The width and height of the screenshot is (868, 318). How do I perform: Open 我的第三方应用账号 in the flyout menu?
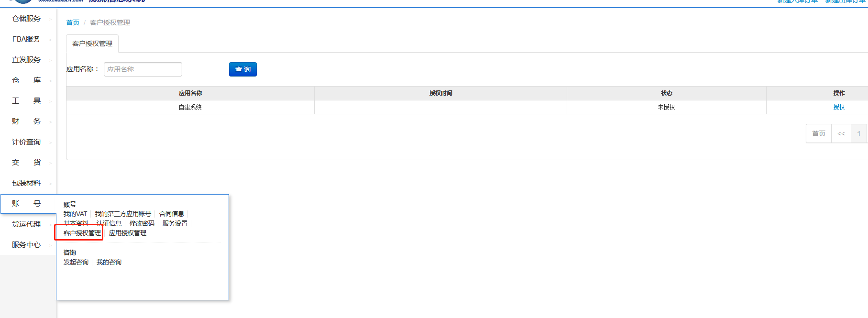[x=123, y=214]
